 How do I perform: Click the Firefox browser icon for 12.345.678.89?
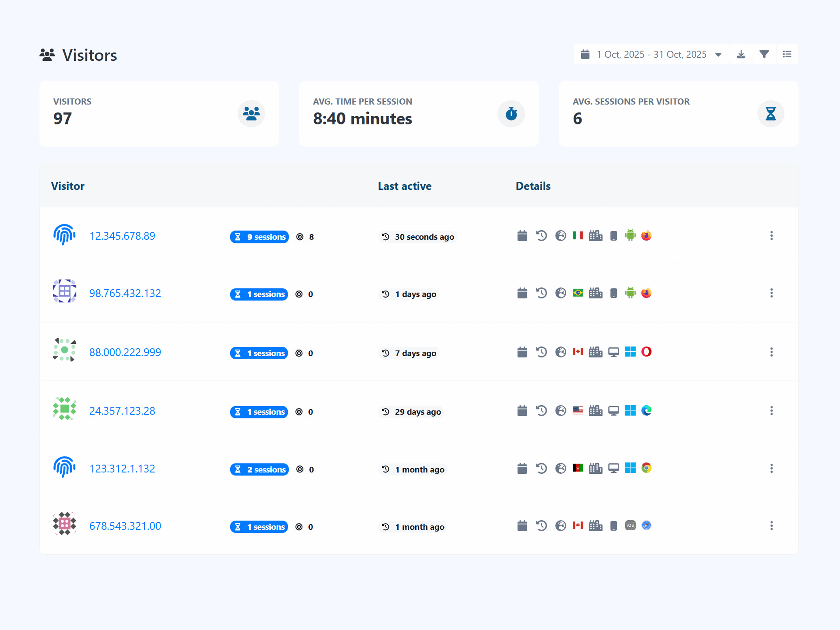tap(646, 235)
